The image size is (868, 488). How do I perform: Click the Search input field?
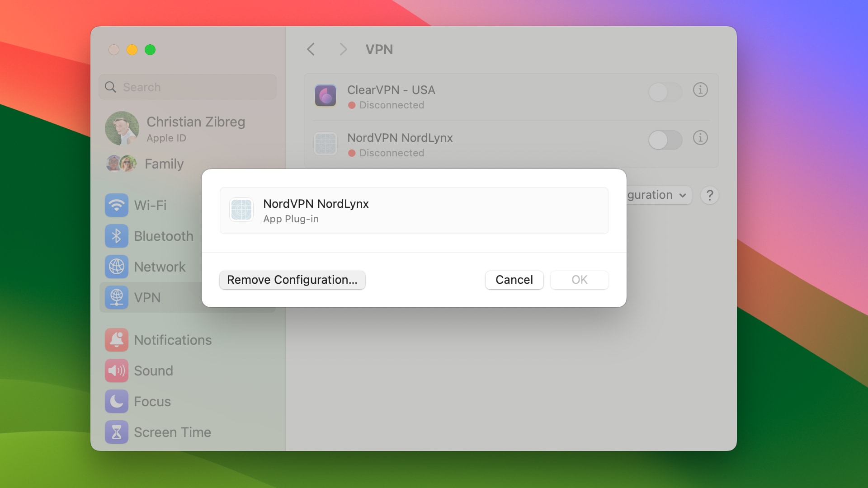189,86
